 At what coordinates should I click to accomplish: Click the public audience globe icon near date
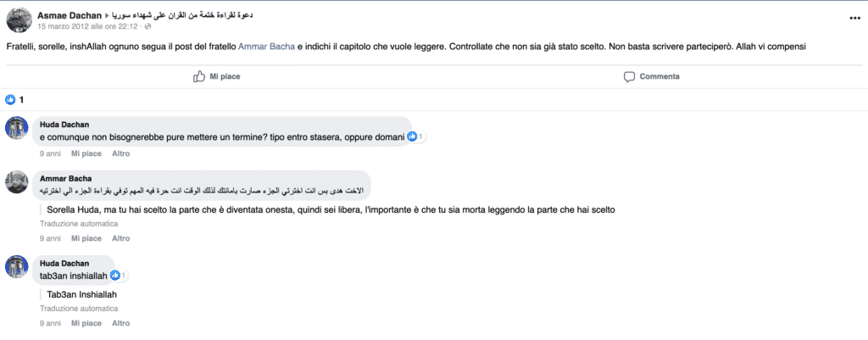147,26
